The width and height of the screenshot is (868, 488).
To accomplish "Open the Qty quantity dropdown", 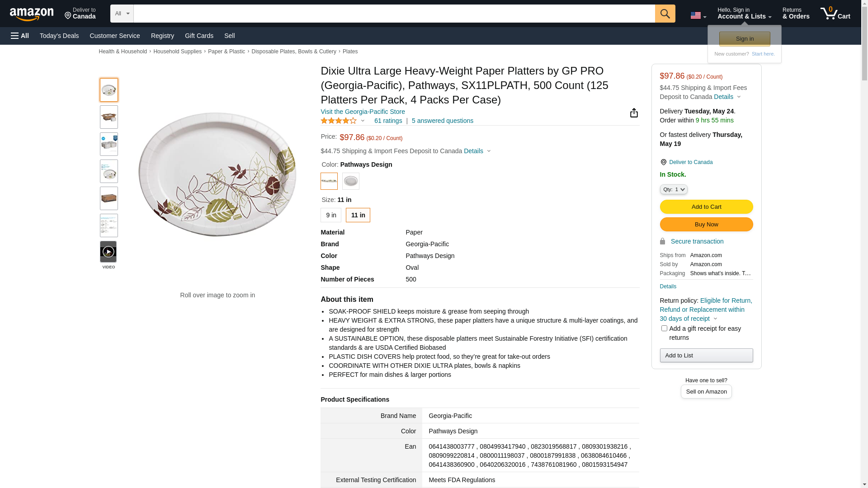I will pyautogui.click(x=674, y=190).
